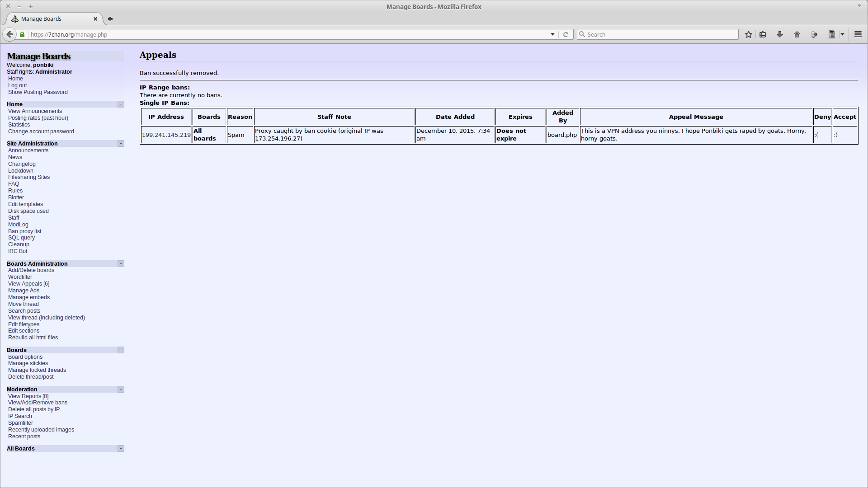Open View Reports [0]
The image size is (868, 488).
click(28, 396)
